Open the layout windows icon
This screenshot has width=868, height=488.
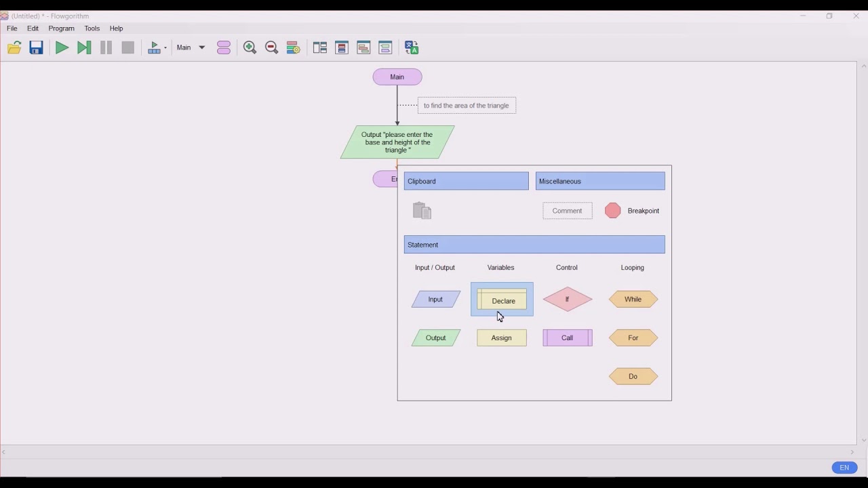320,47
